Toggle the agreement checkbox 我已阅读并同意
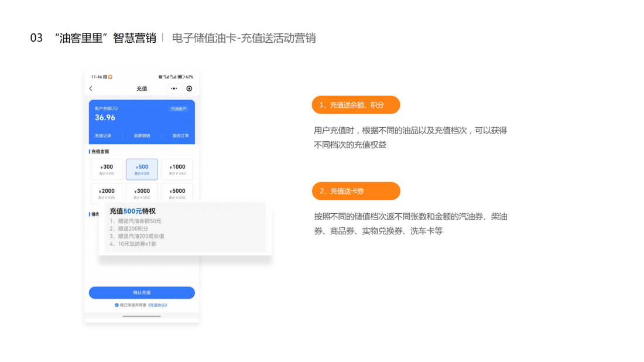This screenshot has height=362, width=644. point(117,305)
